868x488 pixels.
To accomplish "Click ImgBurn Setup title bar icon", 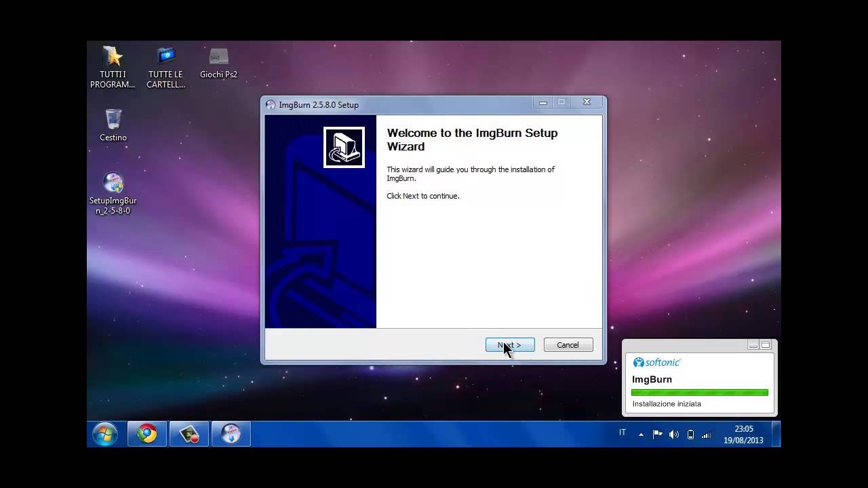I will [271, 105].
